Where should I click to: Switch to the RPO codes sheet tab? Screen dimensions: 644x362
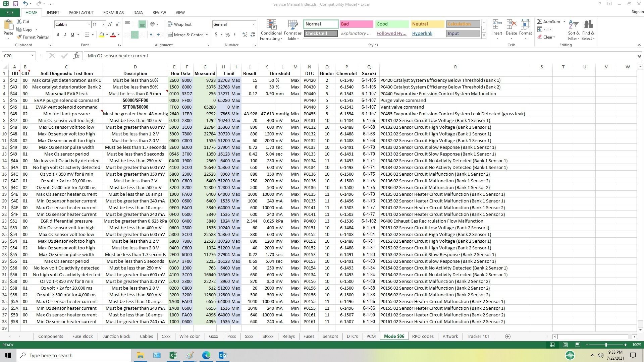click(423, 336)
